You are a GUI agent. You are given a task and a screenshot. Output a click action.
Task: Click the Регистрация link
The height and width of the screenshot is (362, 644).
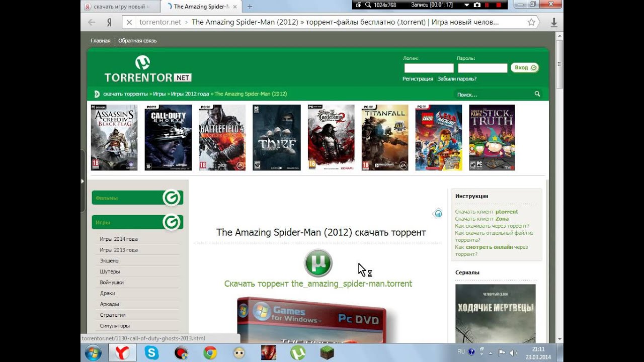[418, 79]
